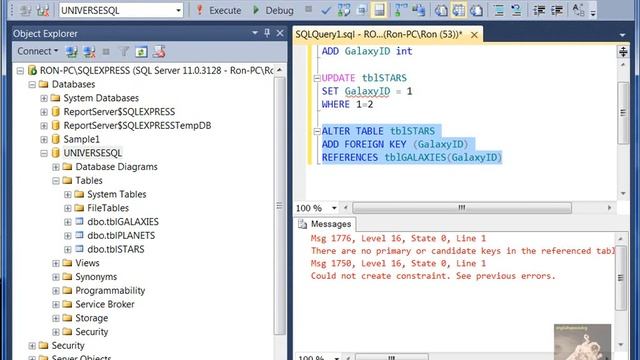The height and width of the screenshot is (360, 640).
Task: Expand the System Databases folder
Action: coord(44,98)
